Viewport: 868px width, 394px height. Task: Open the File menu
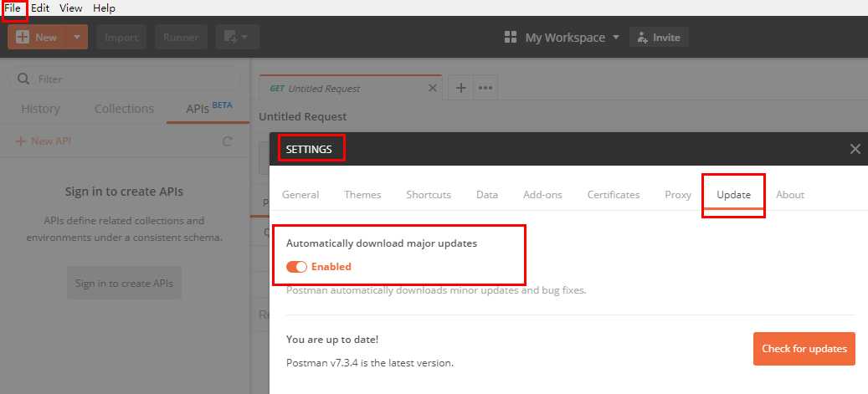click(13, 8)
